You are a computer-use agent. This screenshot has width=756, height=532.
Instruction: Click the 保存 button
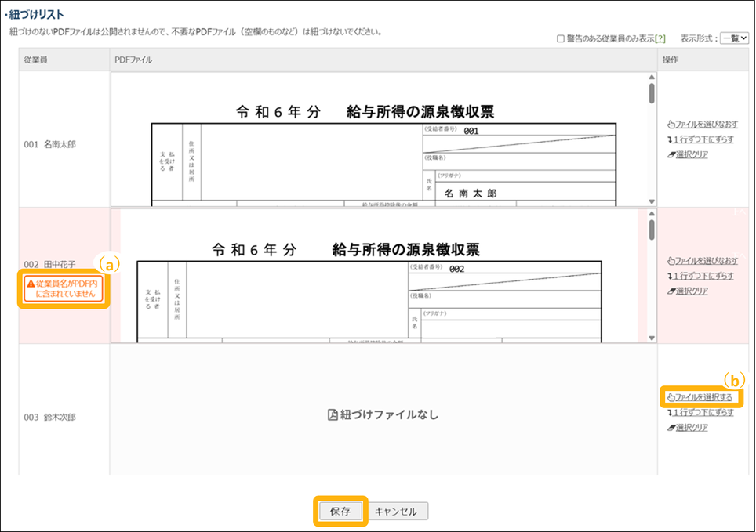tap(340, 512)
